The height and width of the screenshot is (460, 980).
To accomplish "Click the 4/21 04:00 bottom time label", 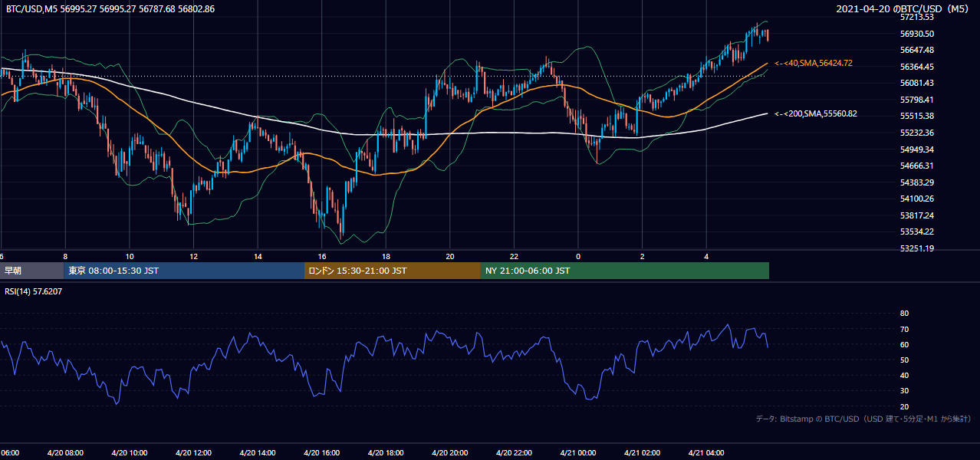I will [x=706, y=453].
